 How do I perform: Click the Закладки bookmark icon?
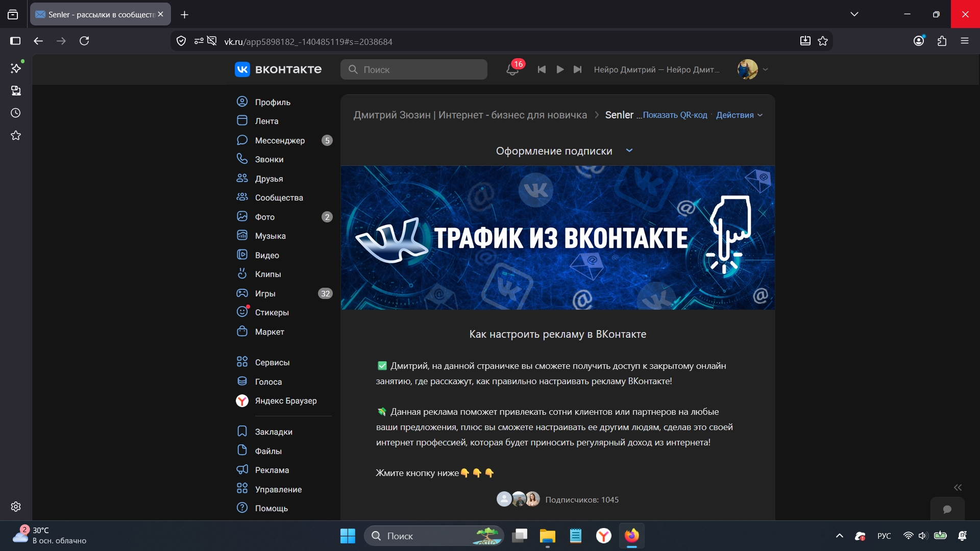pos(242,431)
